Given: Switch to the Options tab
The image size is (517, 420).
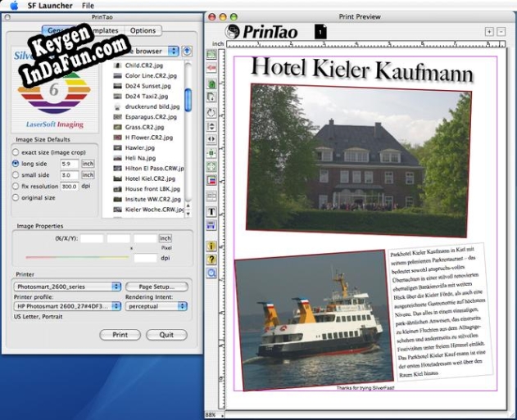Looking at the screenshot, I should pyautogui.click(x=143, y=30).
